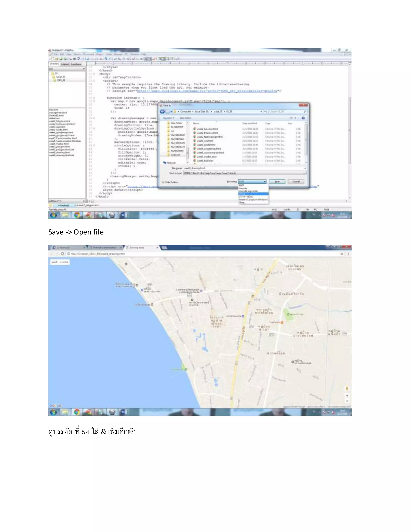Select script_GI folder in dialog sidebar
This screenshot has width=411, height=532.
click(173, 155)
